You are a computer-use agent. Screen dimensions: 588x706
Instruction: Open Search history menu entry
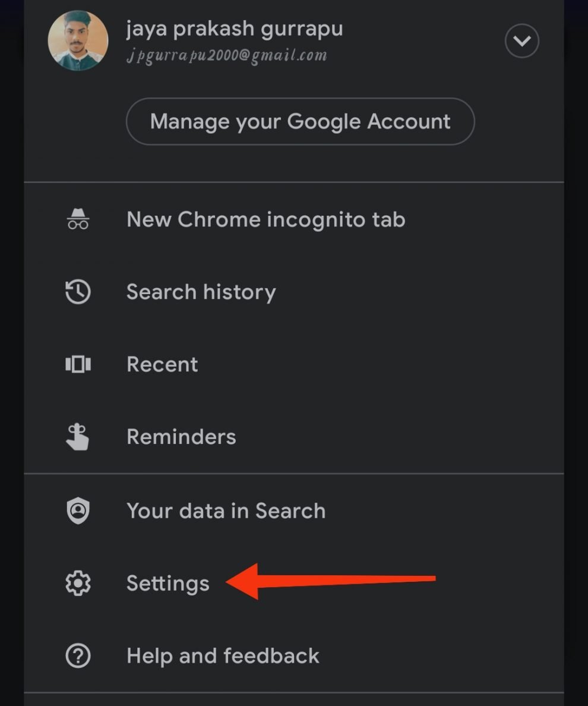[201, 292]
